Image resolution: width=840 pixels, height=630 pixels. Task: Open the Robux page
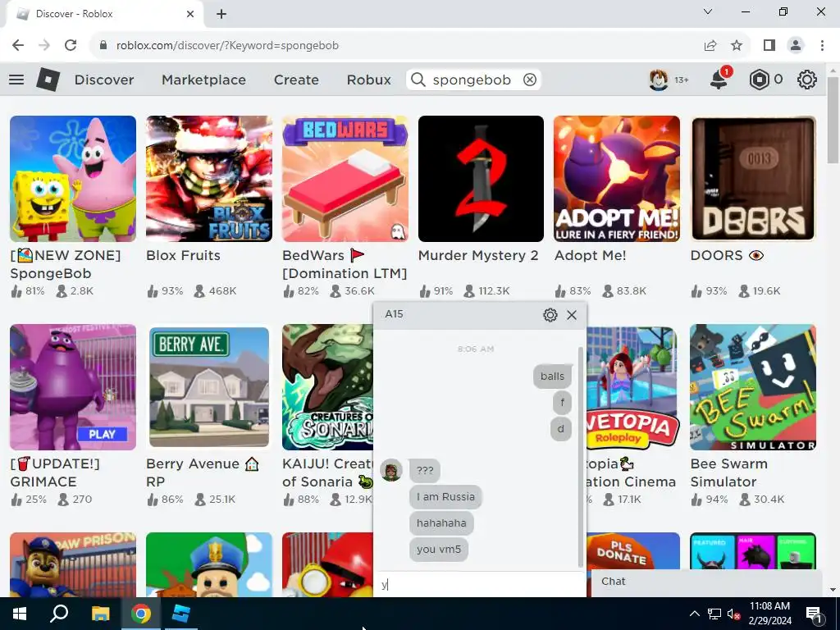[x=369, y=80]
